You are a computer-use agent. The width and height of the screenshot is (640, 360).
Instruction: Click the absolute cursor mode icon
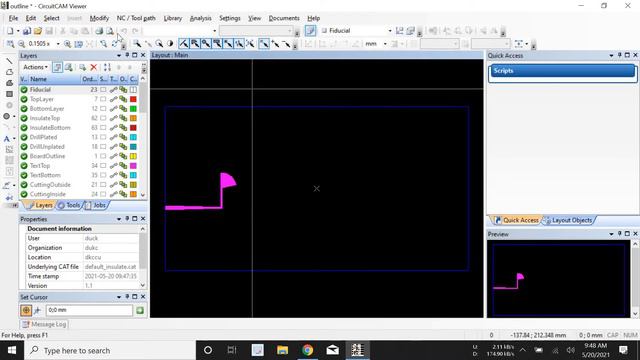click(x=26, y=311)
